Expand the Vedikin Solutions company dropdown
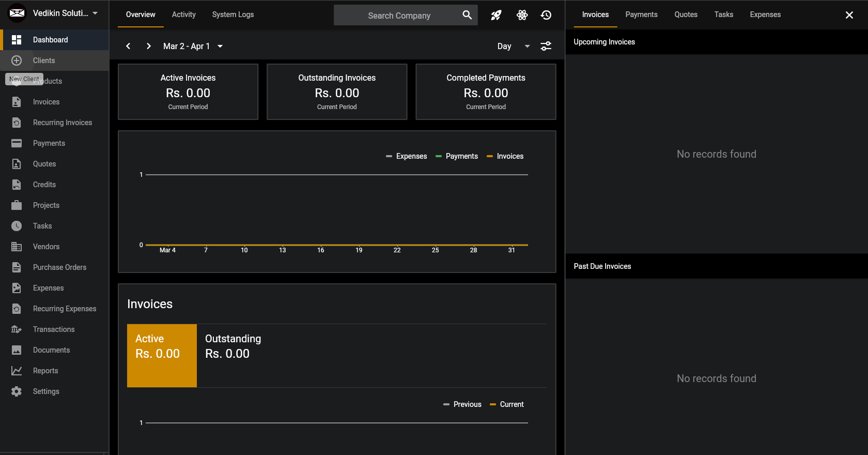The width and height of the screenshot is (868, 455). tap(95, 13)
